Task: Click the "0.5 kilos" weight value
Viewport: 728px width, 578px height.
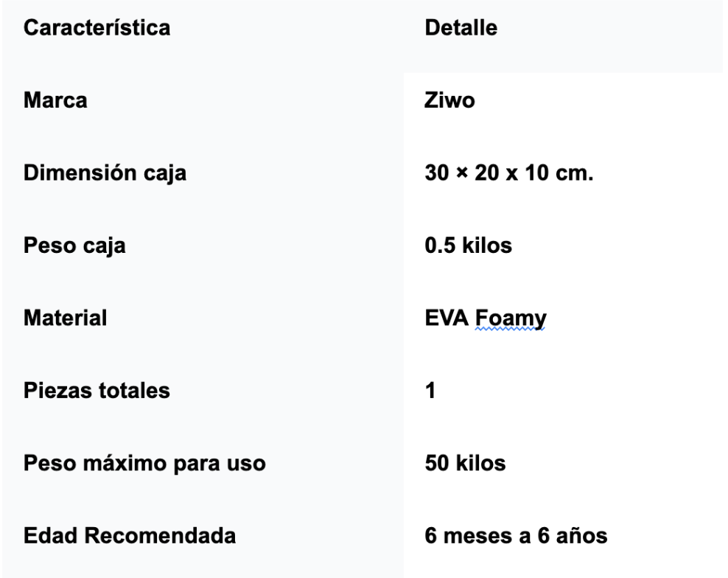Action: tap(468, 246)
